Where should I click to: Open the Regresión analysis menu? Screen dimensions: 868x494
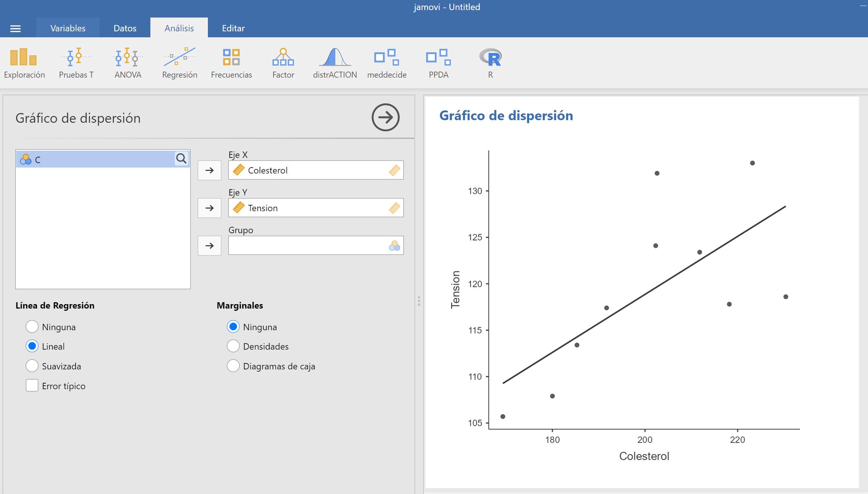pyautogui.click(x=179, y=63)
